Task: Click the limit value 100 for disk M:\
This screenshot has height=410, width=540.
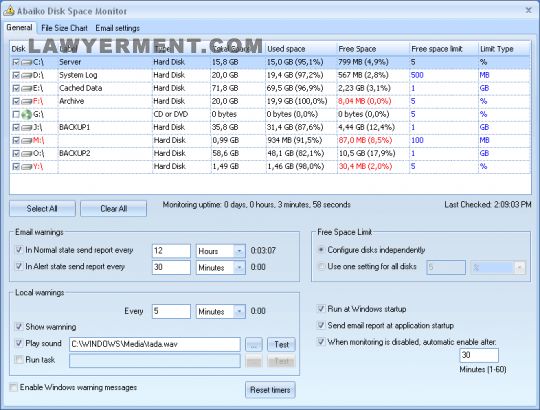Action: click(x=417, y=141)
